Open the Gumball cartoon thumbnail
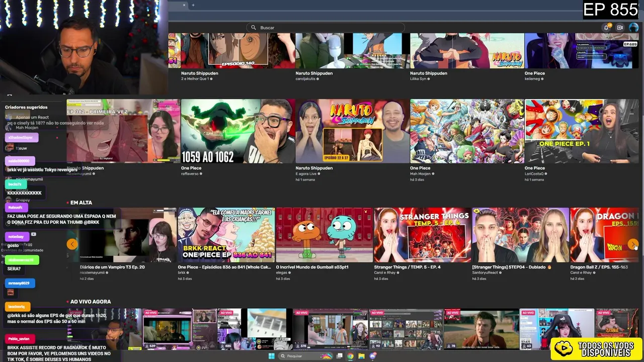 [x=324, y=235]
